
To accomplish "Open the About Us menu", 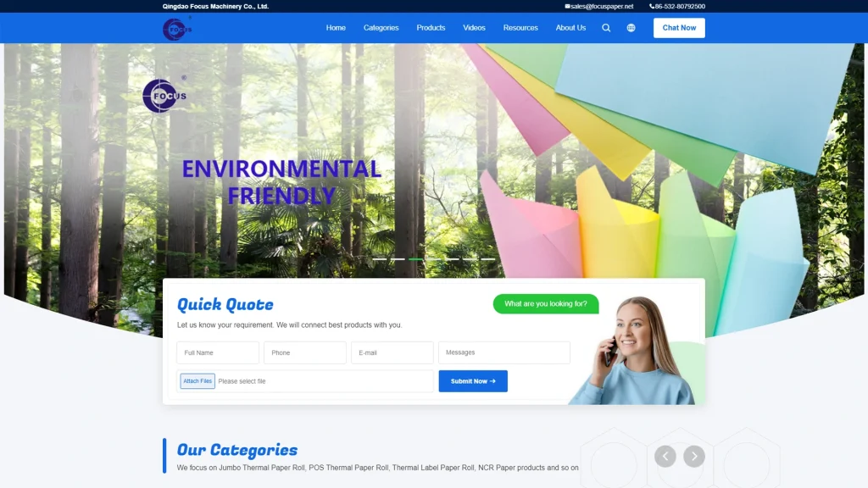I will tap(570, 28).
